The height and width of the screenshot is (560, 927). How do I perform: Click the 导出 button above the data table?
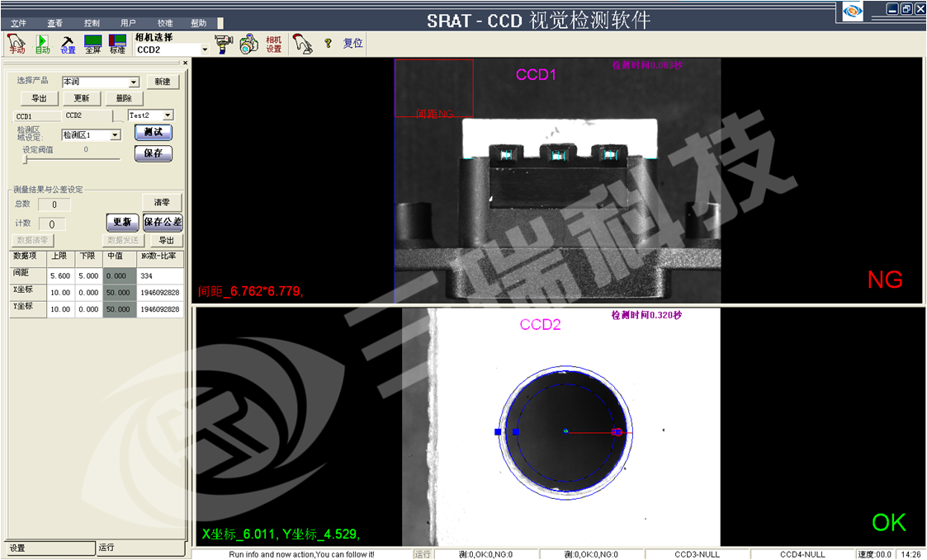point(167,241)
